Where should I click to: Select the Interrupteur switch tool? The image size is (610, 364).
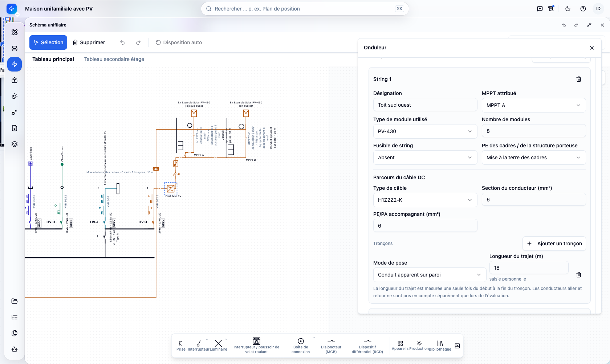(199, 345)
